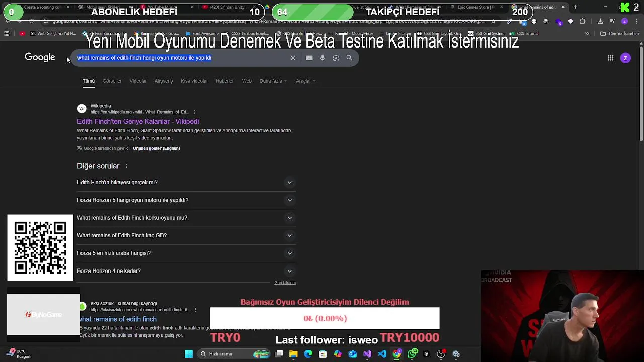The height and width of the screenshot is (362, 644).
Task: Open the "Tüm Yer İşaretleri" bookmarks folder
Action: point(619,34)
